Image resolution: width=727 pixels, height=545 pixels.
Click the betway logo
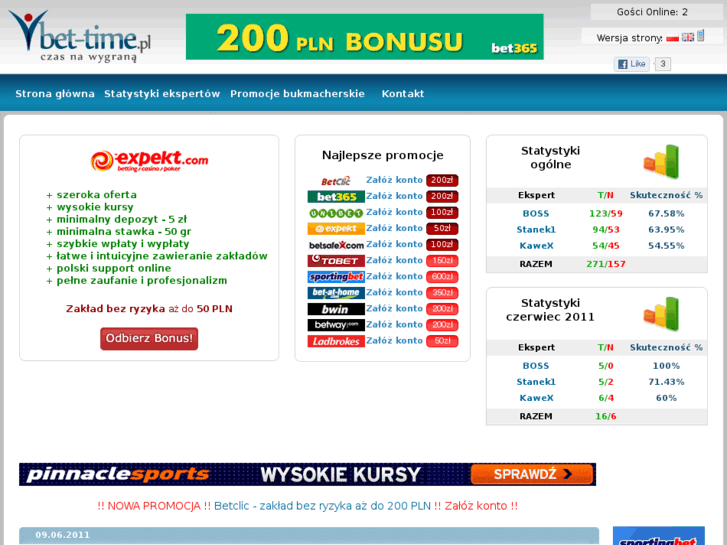tap(336, 325)
